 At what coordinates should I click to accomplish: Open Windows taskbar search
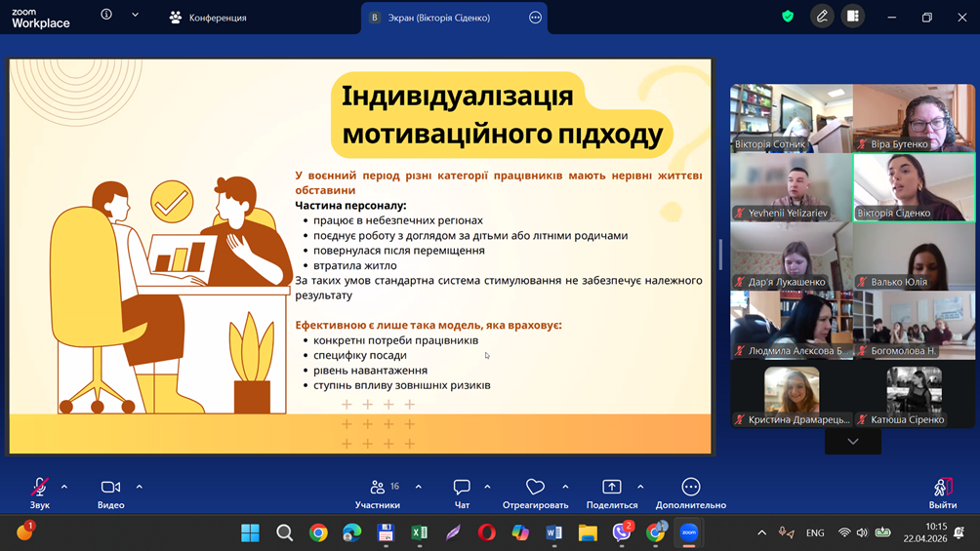click(x=284, y=532)
